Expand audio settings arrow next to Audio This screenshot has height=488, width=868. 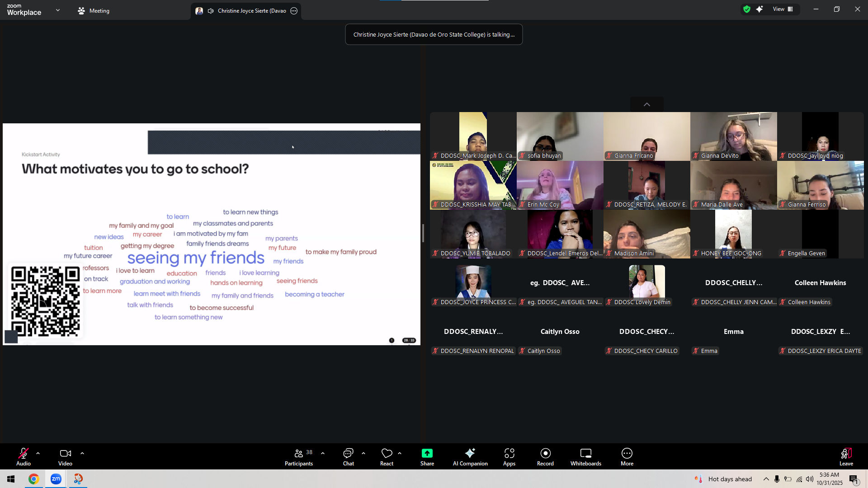pos(38,453)
